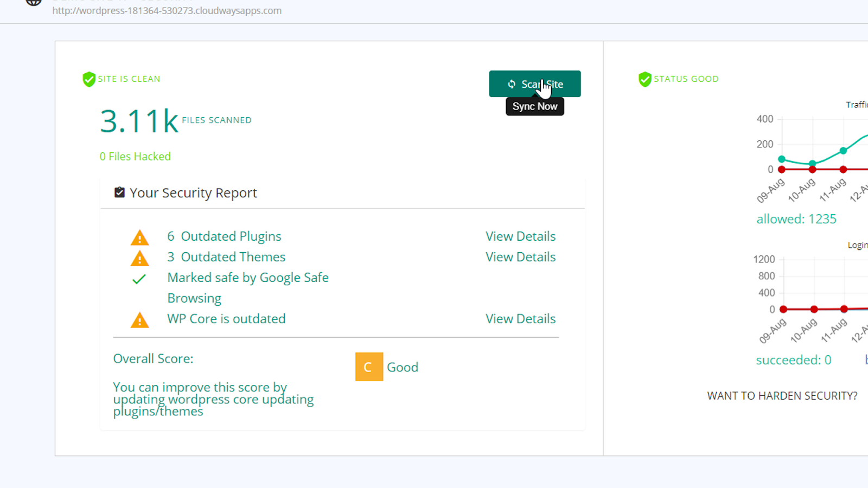Click the warning triangle for Outdated Themes
Image resolution: width=868 pixels, height=488 pixels.
(139, 258)
